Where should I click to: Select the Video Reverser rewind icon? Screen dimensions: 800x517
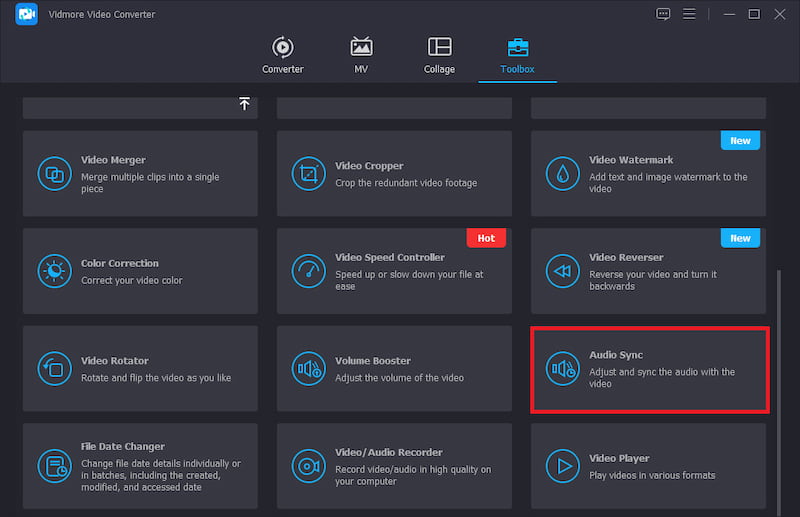point(563,271)
